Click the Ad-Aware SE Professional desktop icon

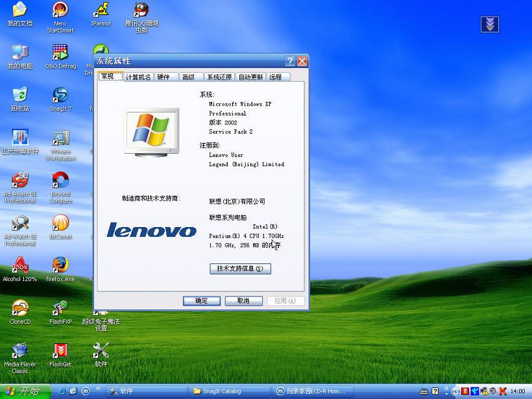[x=20, y=187]
